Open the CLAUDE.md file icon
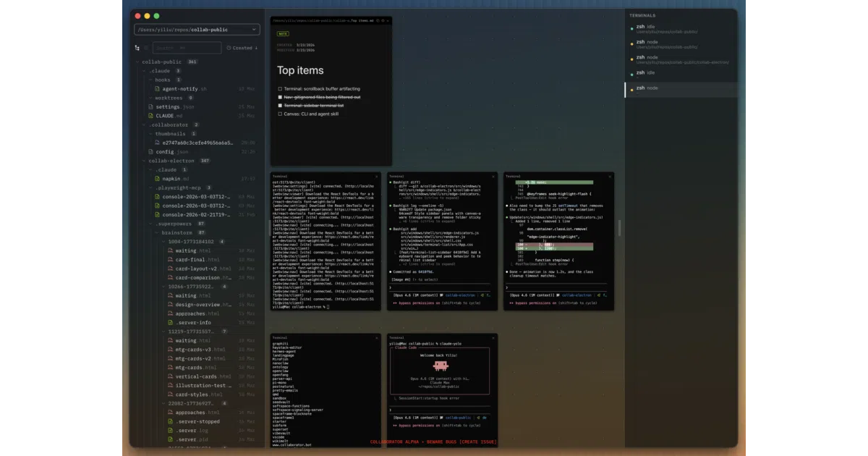Image resolution: width=868 pixels, height=456 pixels. 151,116
